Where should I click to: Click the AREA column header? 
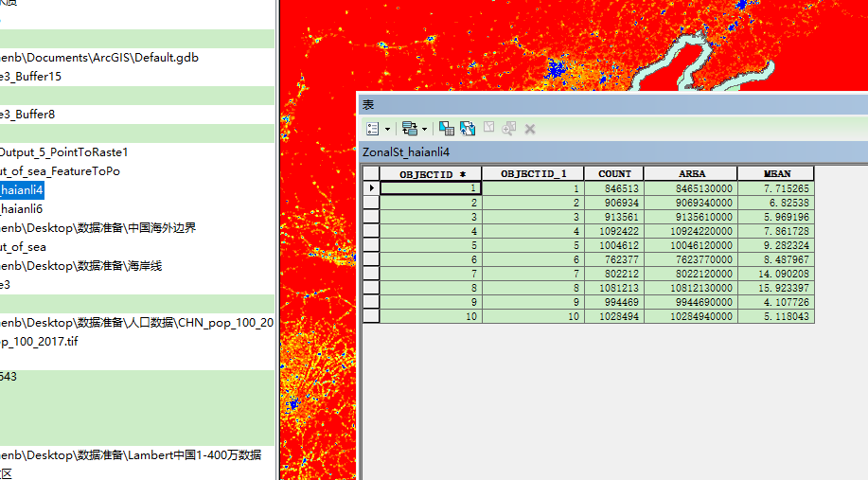[x=691, y=174]
